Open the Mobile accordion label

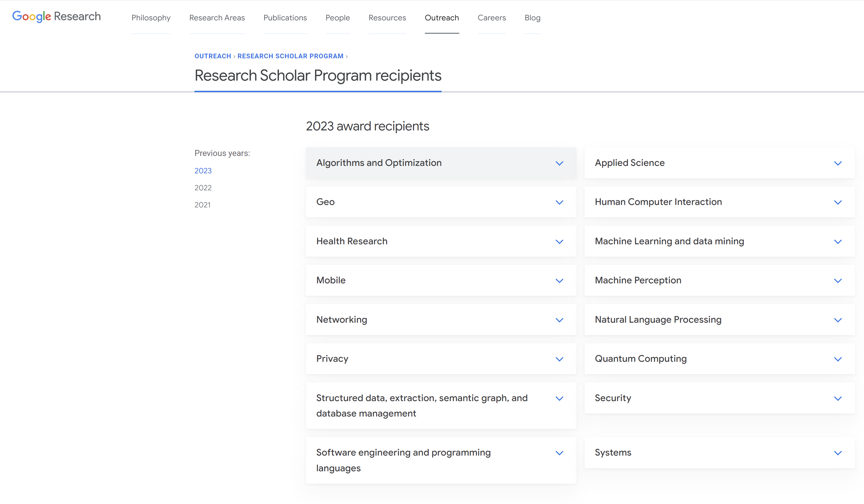[331, 280]
